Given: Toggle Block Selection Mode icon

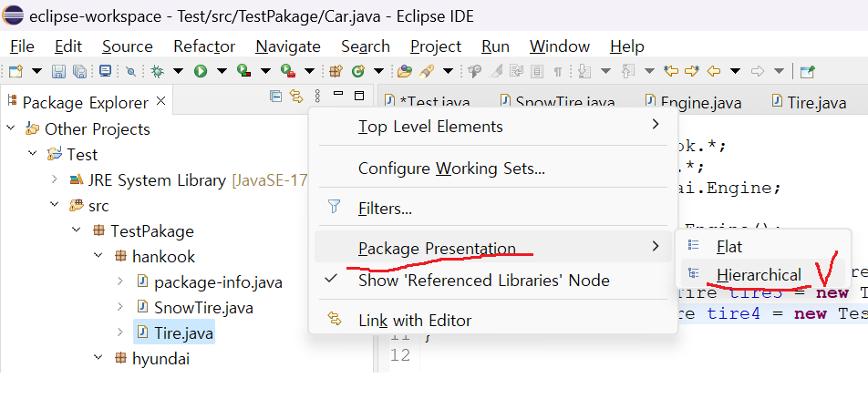Looking at the screenshot, I should (x=536, y=71).
